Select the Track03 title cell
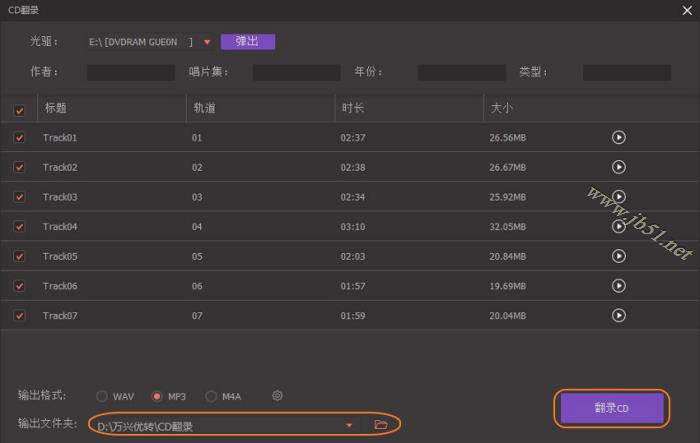The width and height of the screenshot is (700, 443). coord(60,197)
